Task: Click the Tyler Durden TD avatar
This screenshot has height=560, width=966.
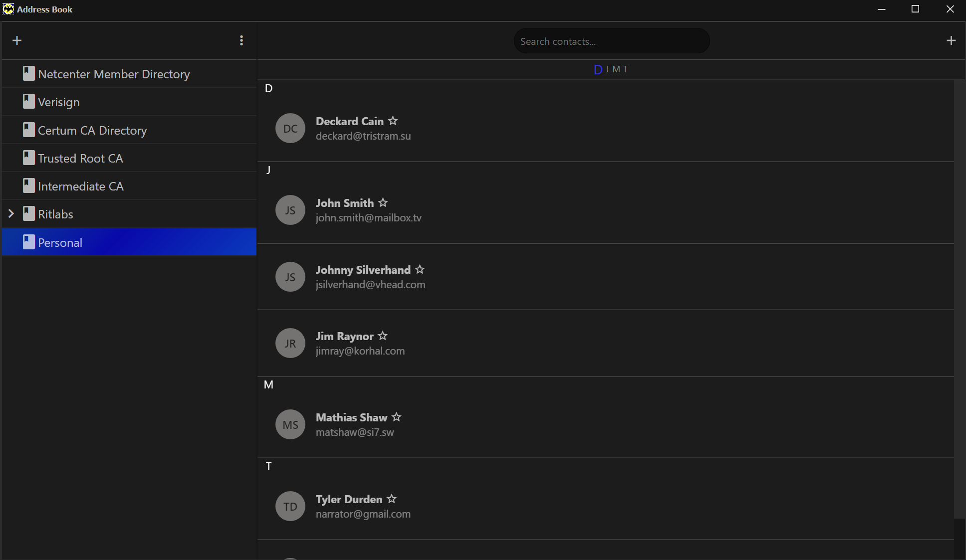Action: tap(290, 506)
